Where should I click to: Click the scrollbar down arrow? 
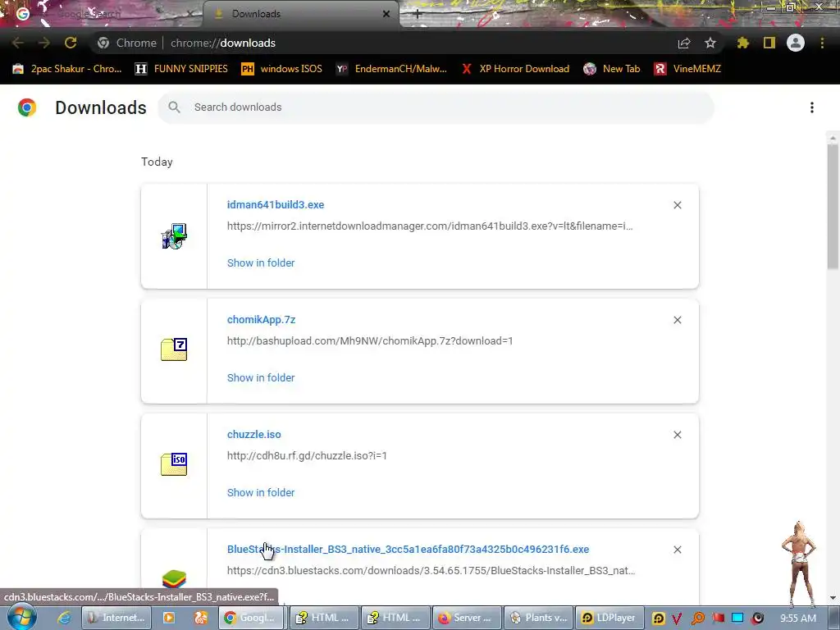[x=833, y=598]
